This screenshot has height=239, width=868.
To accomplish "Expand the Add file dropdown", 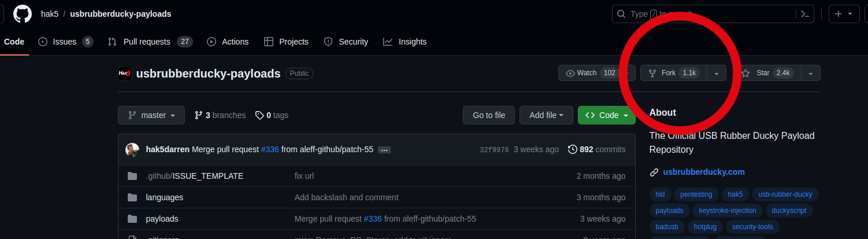I will point(546,115).
